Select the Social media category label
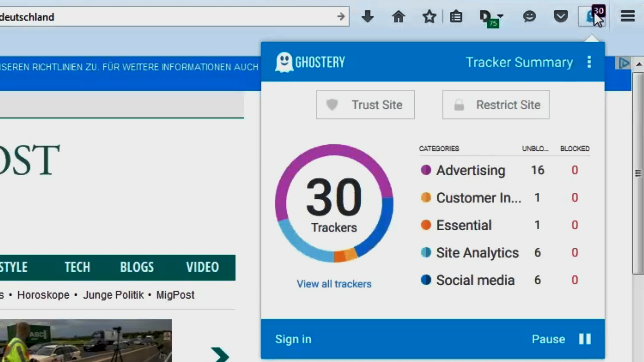644x362 pixels. [475, 280]
